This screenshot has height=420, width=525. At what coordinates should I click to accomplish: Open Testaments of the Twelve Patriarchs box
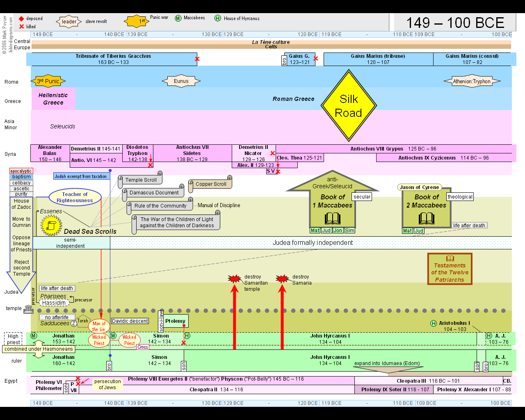[450, 269]
